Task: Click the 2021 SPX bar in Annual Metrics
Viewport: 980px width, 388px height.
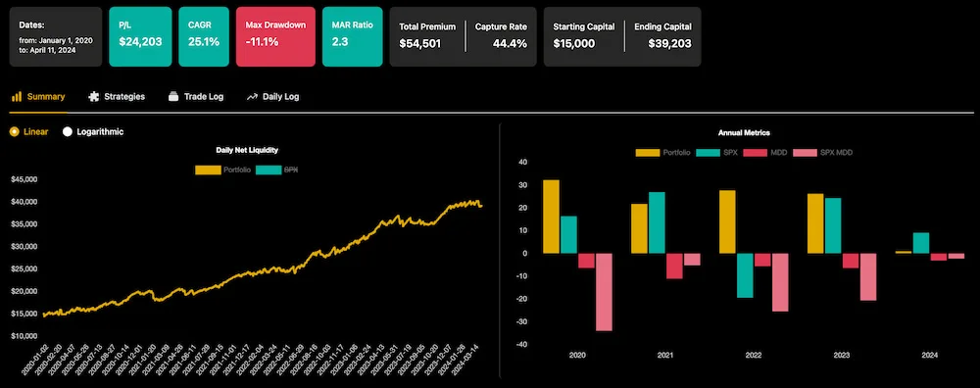Action: point(657,222)
